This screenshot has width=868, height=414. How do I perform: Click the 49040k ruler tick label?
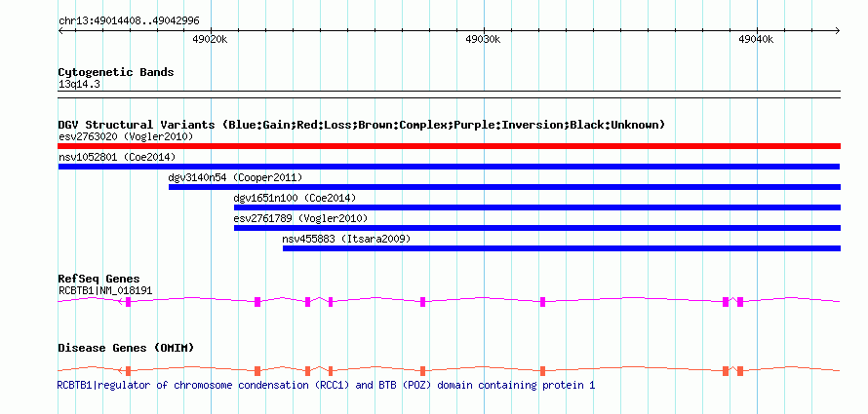click(x=756, y=39)
